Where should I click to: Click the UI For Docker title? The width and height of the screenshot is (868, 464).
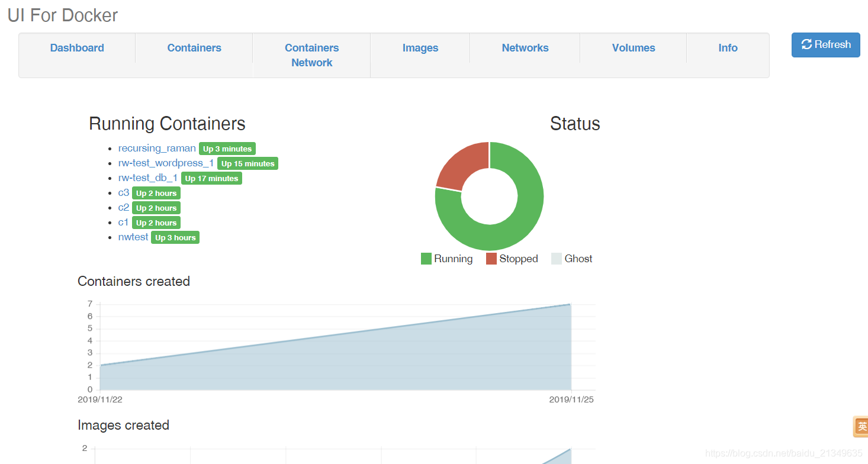[x=63, y=15]
